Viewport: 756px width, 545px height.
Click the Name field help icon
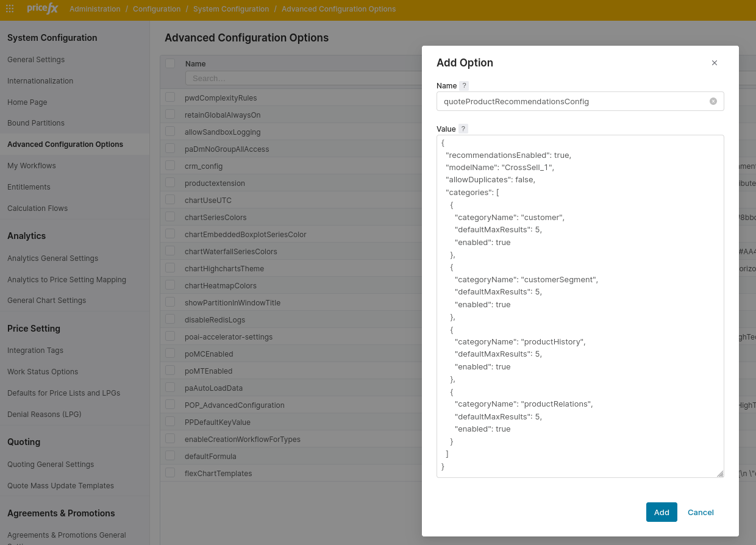pyautogui.click(x=464, y=86)
